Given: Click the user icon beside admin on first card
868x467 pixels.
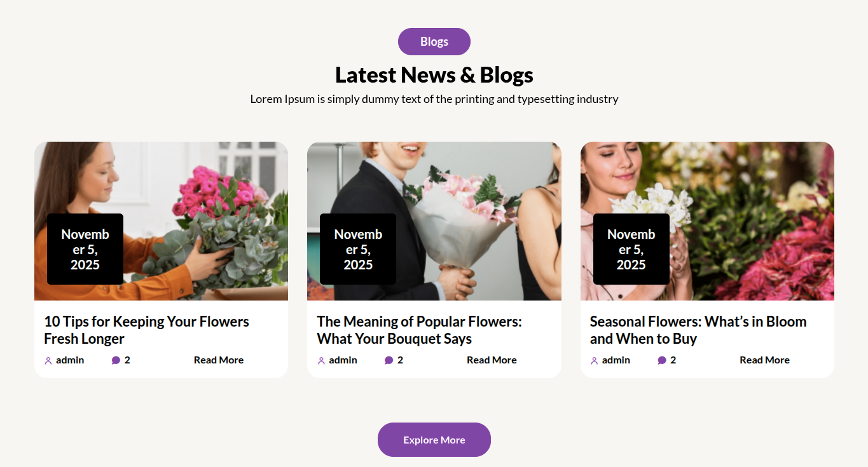Looking at the screenshot, I should tap(48, 361).
